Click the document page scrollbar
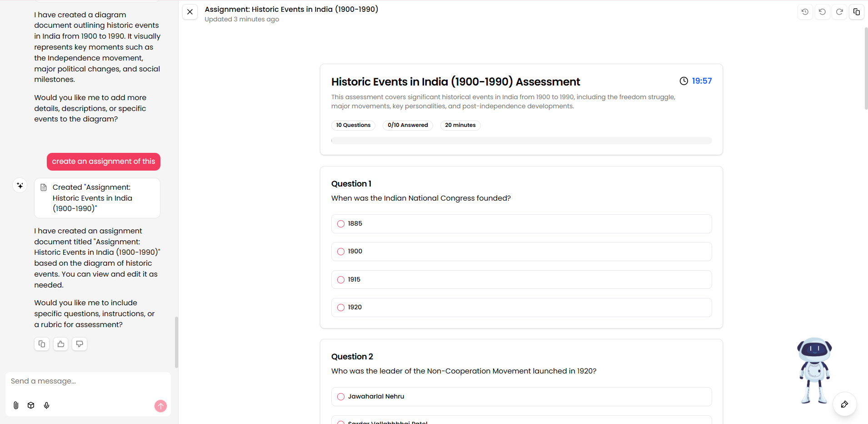 click(x=866, y=68)
